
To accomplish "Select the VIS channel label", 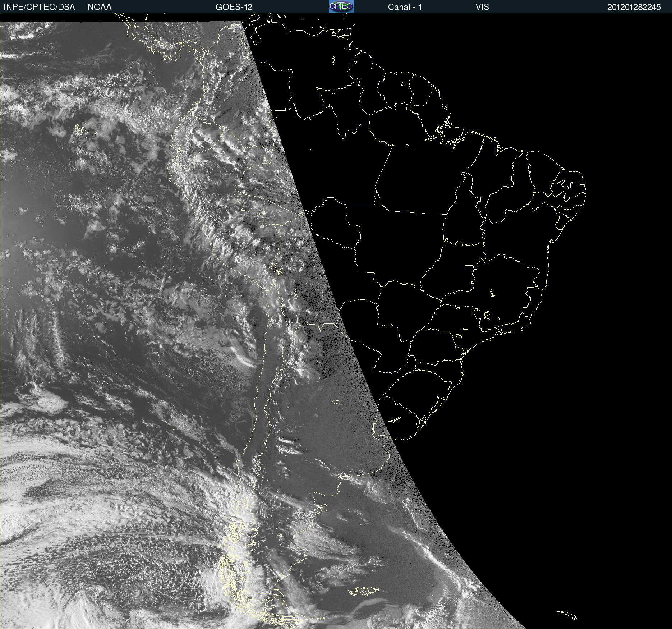I will [x=482, y=7].
